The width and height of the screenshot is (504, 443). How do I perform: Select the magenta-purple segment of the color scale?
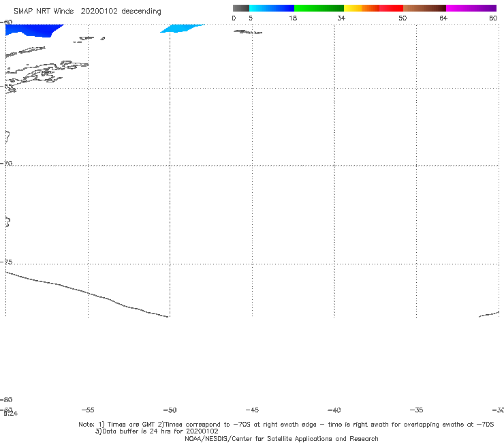coord(471,8)
